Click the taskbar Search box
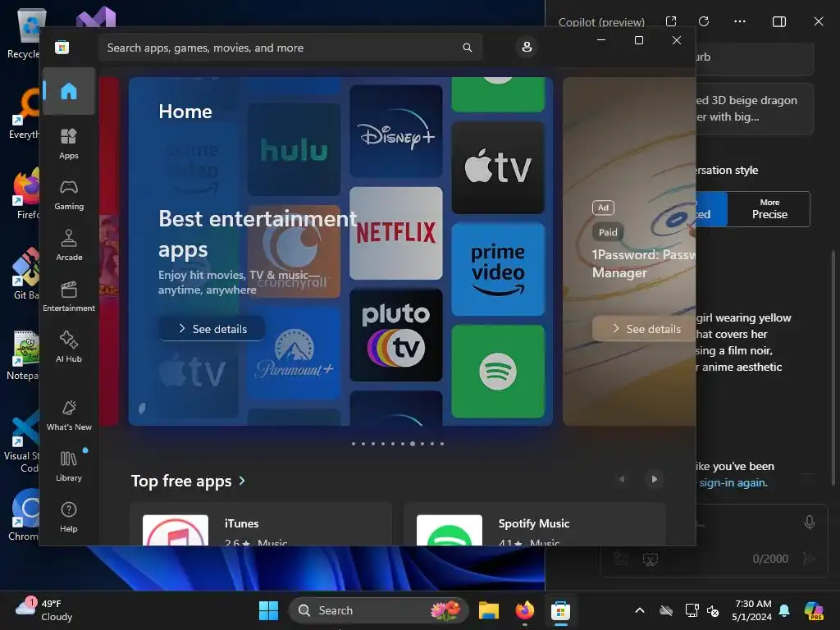 (378, 610)
